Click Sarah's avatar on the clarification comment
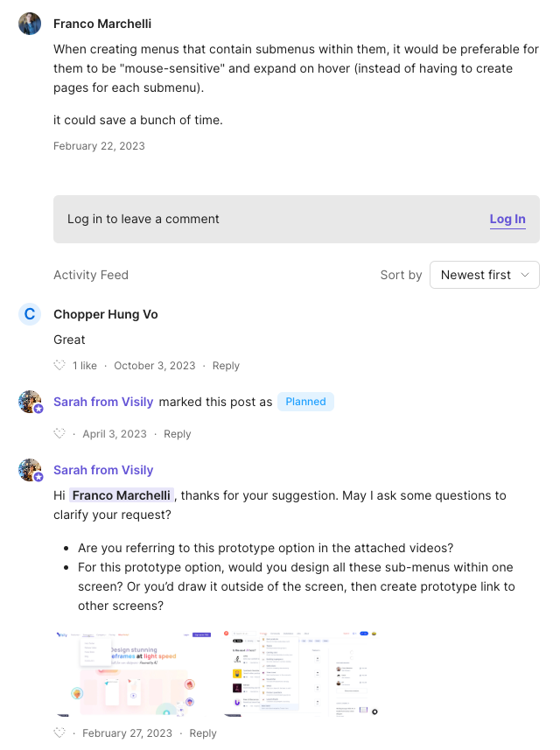Image resolution: width=560 pixels, height=750 pixels. 30,470
